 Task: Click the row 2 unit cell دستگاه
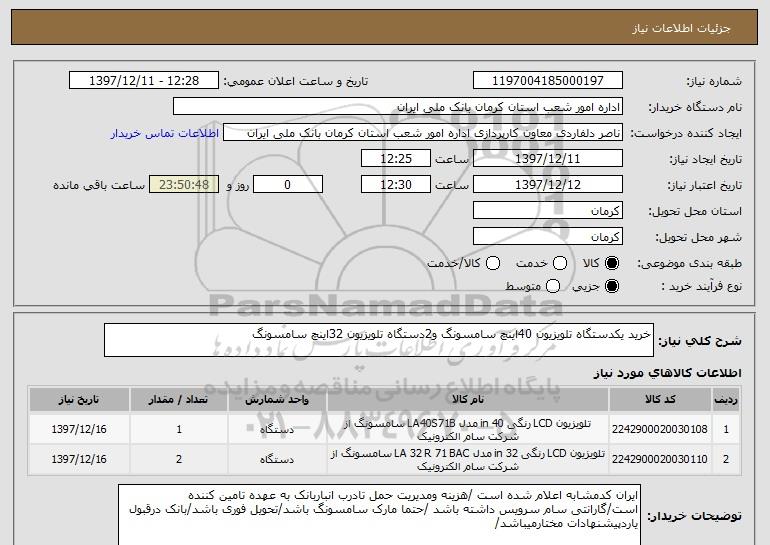click(277, 459)
